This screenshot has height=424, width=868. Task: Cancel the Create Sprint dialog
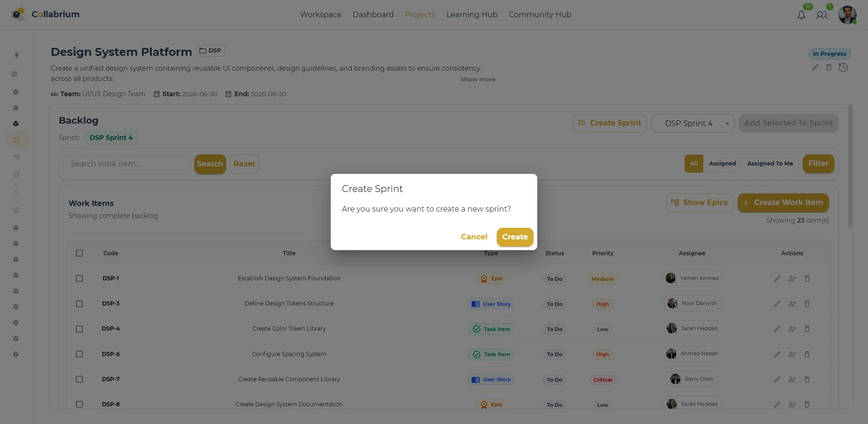click(474, 237)
